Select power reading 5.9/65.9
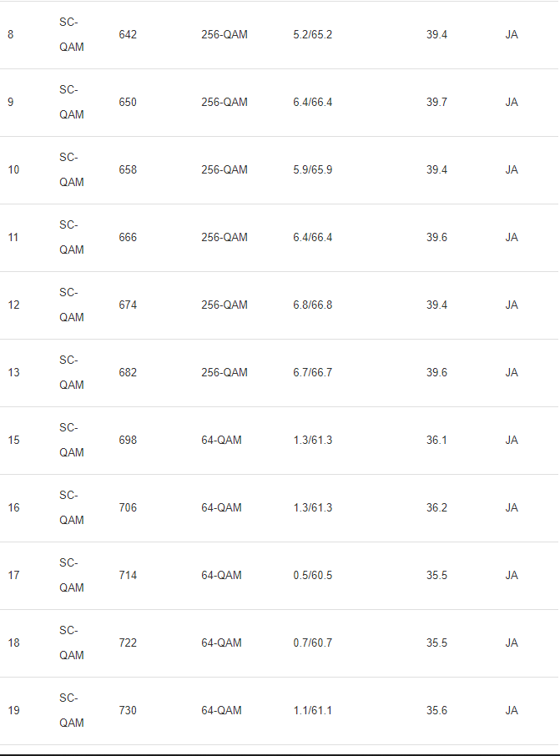560x756 pixels. [x=312, y=170]
